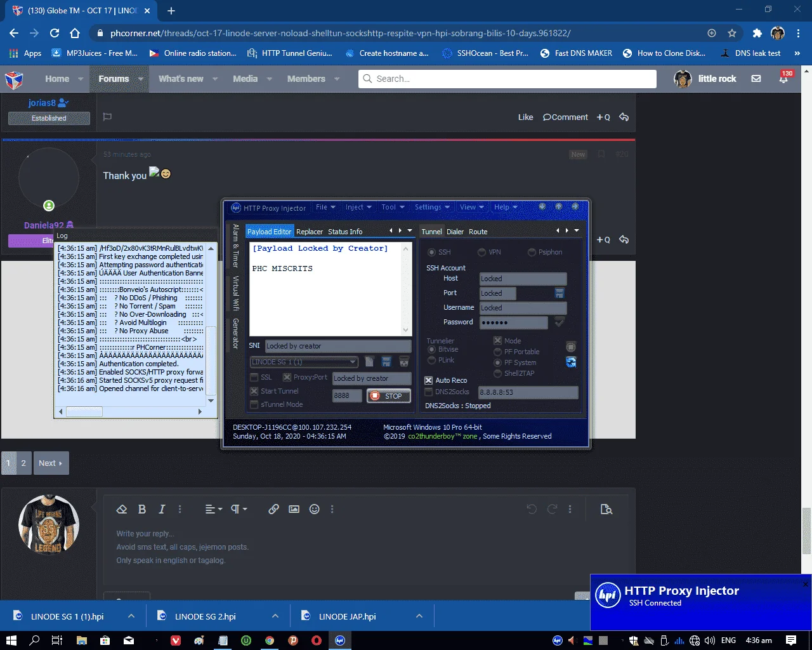The height and width of the screenshot is (650, 812).
Task: Open the Opera icon in the taskbar
Action: click(317, 640)
